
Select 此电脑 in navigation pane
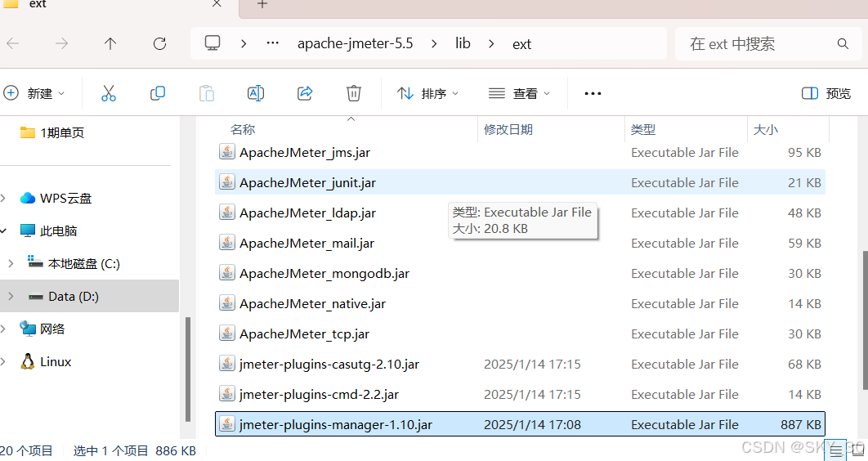[x=48, y=230]
